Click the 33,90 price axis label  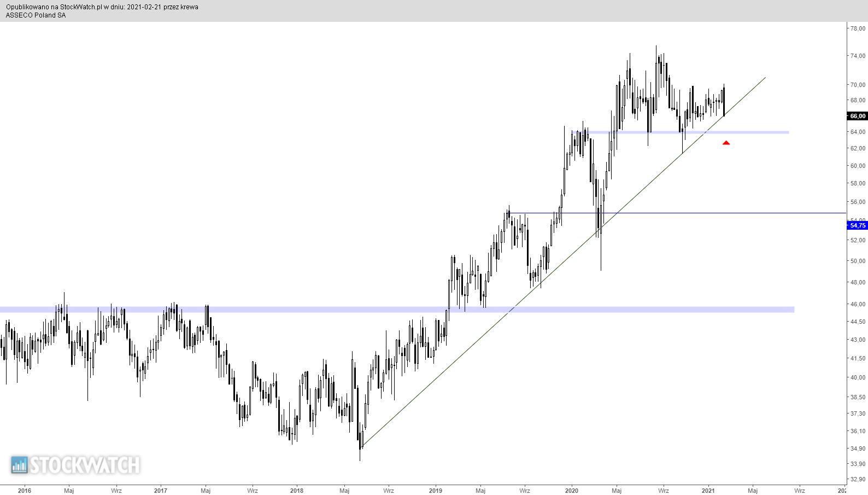pyautogui.click(x=858, y=464)
